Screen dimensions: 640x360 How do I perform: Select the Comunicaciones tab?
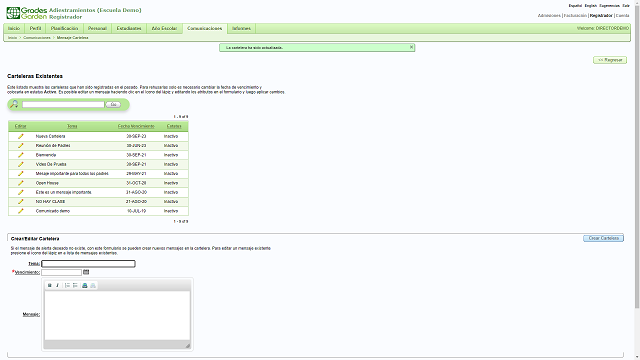pos(204,29)
